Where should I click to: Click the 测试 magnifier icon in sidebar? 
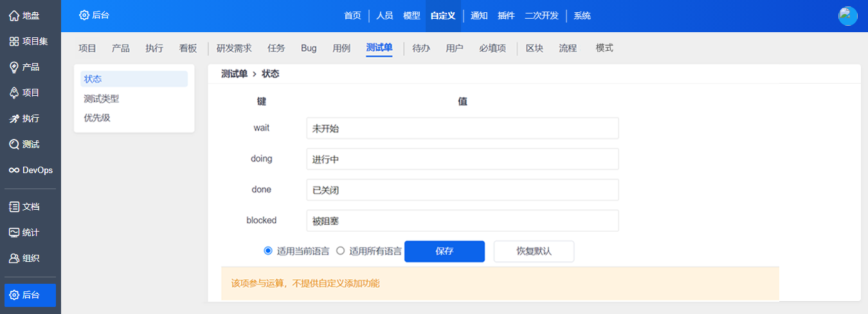(14, 144)
